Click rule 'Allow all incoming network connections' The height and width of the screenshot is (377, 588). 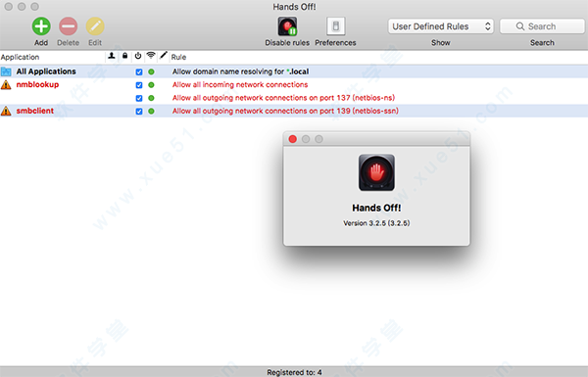coord(240,84)
